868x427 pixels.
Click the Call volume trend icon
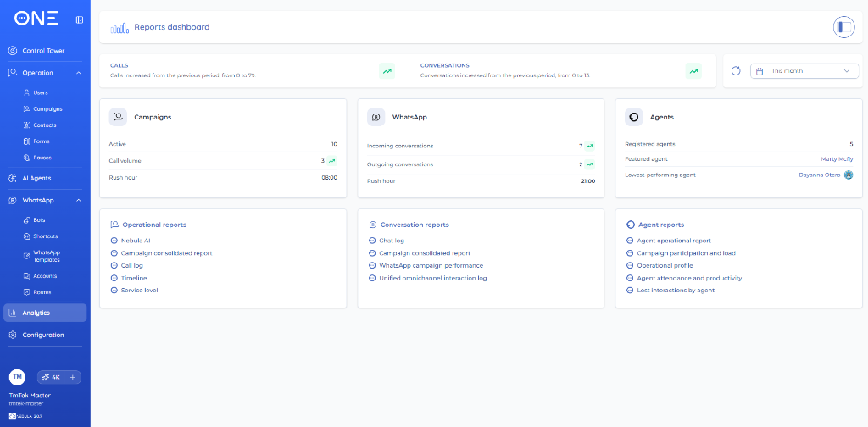click(331, 161)
